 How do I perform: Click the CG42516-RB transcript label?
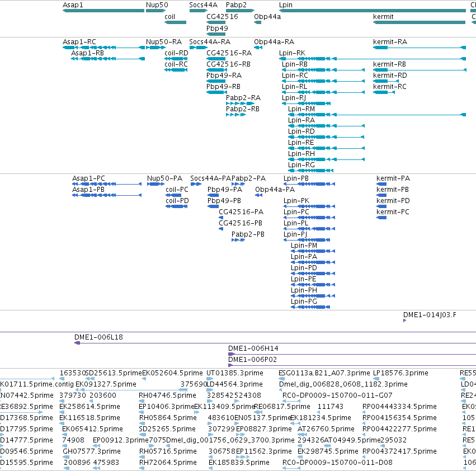pyautogui.click(x=229, y=64)
